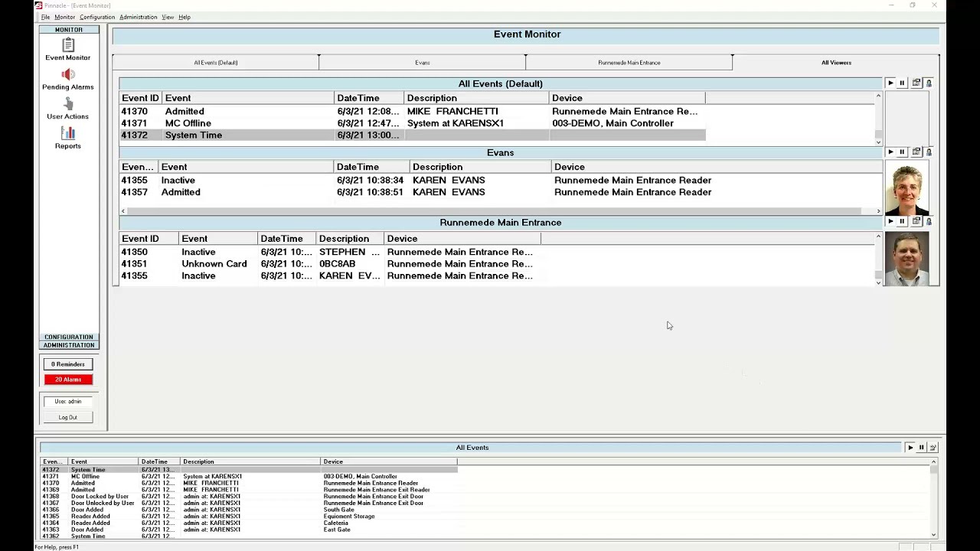Click the 0 Reminders button
This screenshot has width=980, height=551.
(x=68, y=364)
